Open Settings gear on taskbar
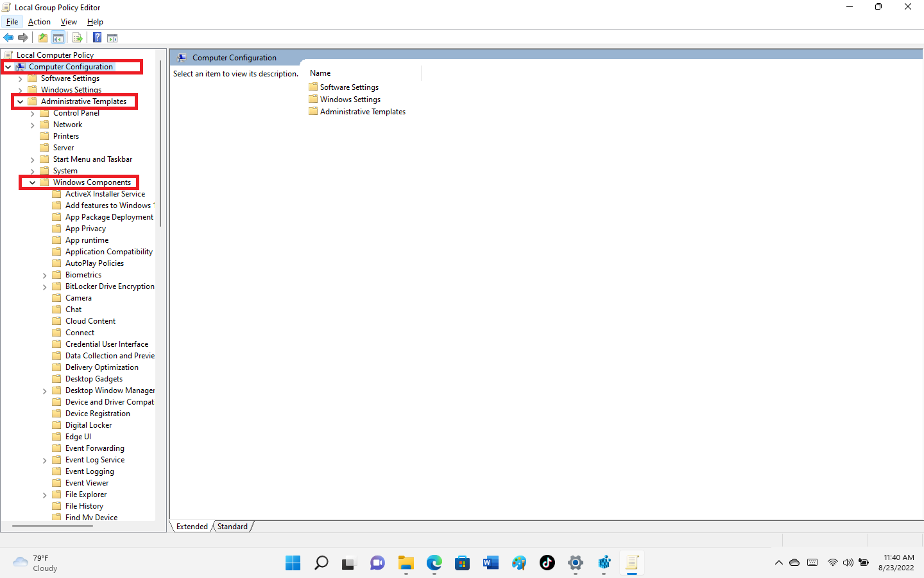Viewport: 924px width, 578px height. point(576,563)
